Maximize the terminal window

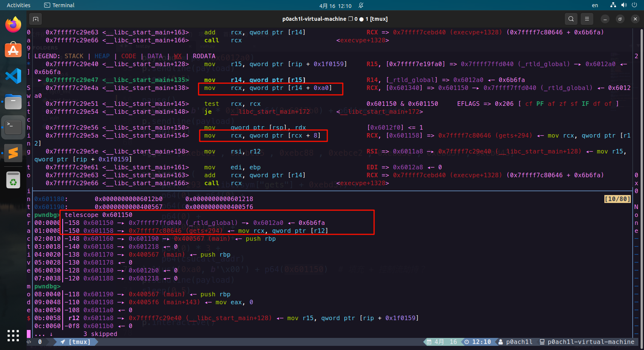(620, 19)
